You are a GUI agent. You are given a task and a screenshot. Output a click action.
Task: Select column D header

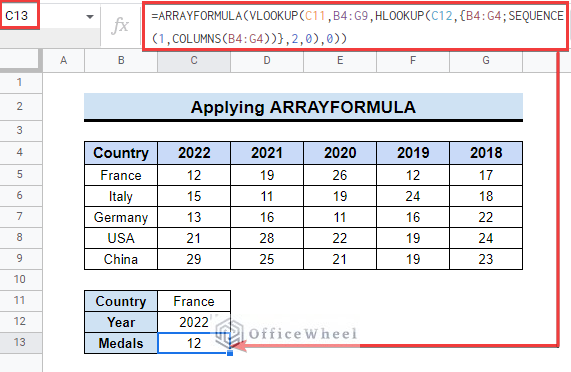click(267, 60)
